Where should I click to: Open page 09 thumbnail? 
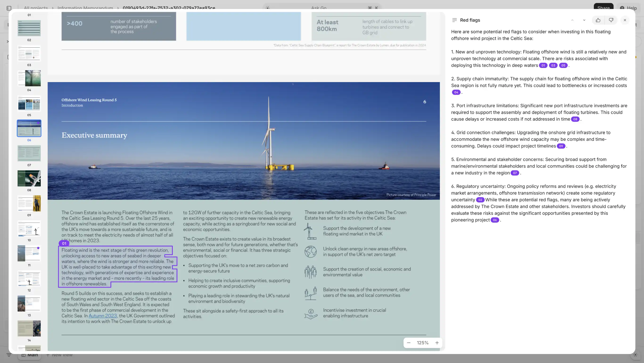(x=29, y=203)
